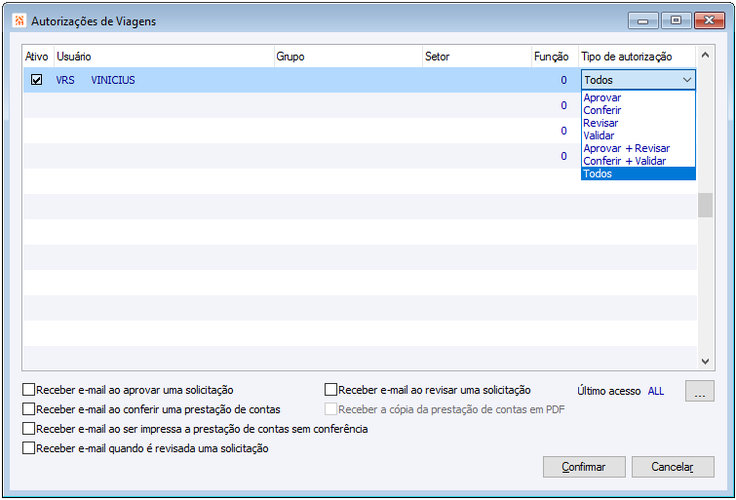Select Conferir in the dropdown list
Screen dimensions: 736x500
(638, 110)
